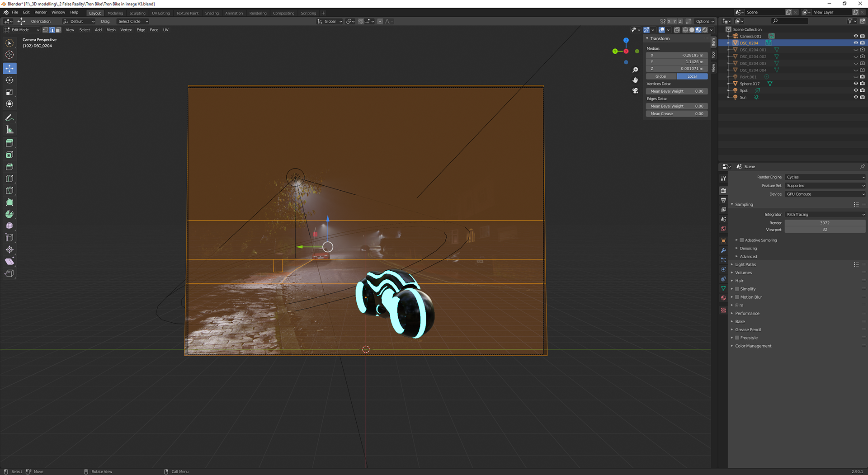The height and width of the screenshot is (475, 868).
Task: Select the Spin tool
Action: (9, 214)
